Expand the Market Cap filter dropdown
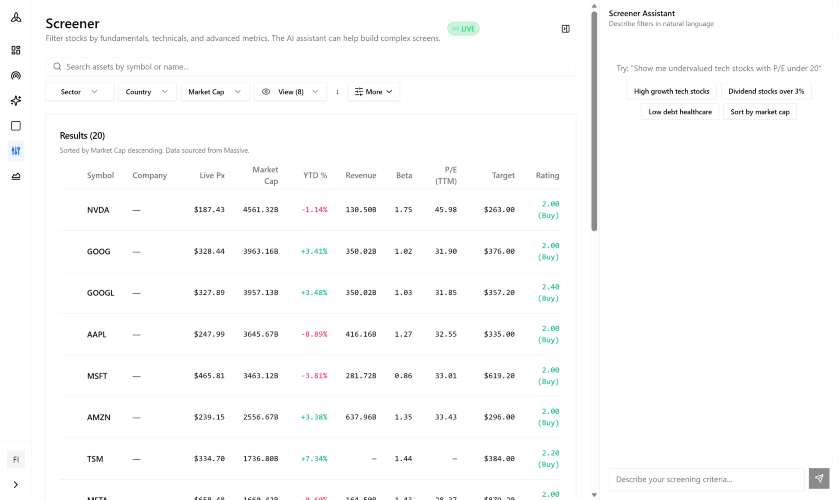The width and height of the screenshot is (839, 500). (215, 91)
